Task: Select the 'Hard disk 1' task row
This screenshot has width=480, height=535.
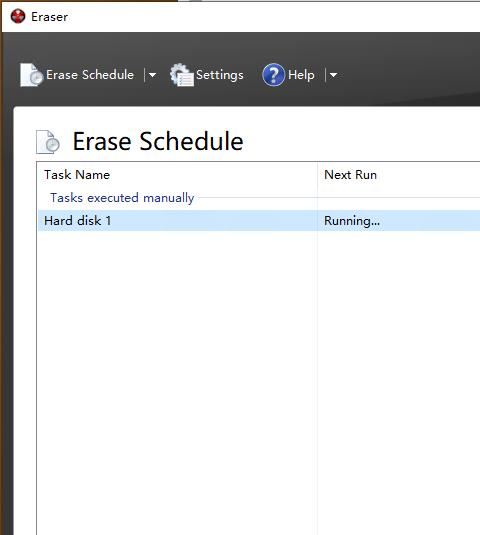Action: click(x=259, y=220)
